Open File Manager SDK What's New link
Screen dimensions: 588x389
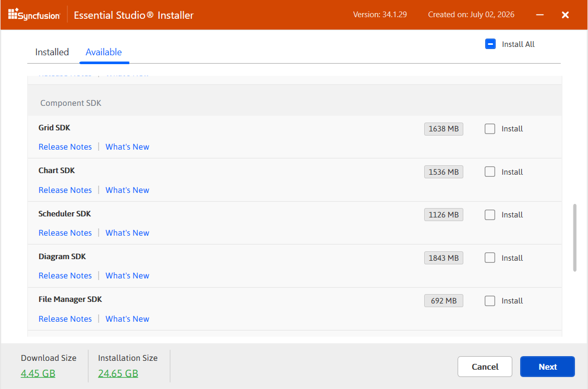point(127,319)
